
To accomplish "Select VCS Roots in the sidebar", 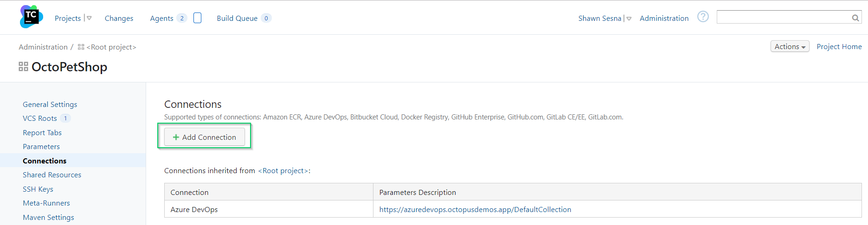I will (x=40, y=119).
